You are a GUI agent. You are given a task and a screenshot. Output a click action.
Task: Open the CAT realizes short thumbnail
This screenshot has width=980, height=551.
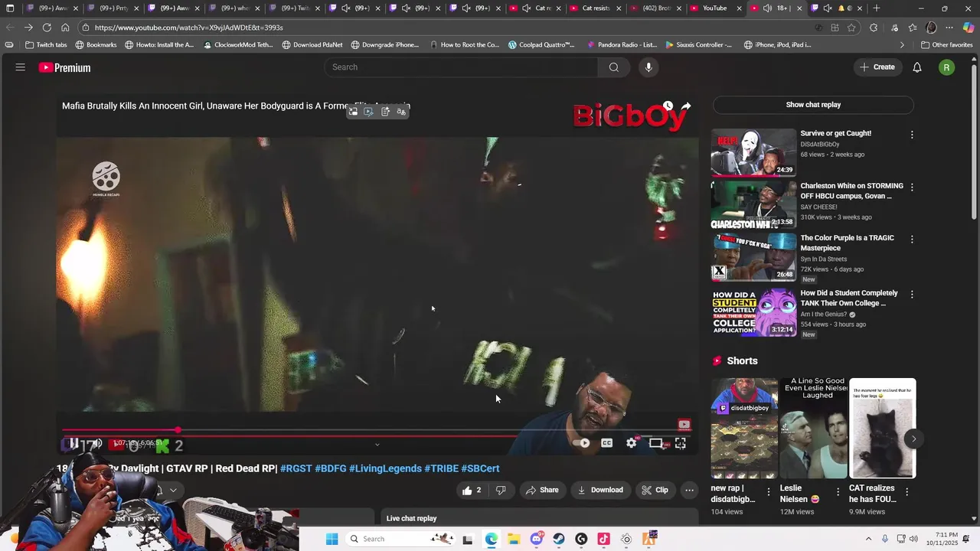(883, 429)
